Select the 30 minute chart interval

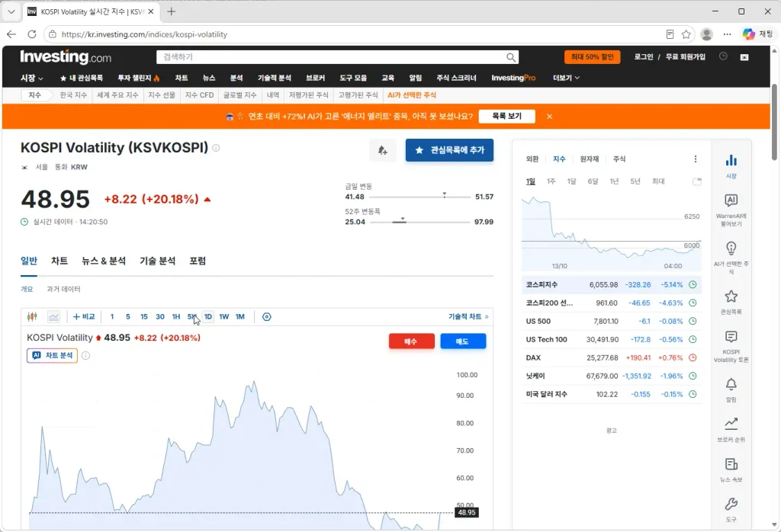click(160, 316)
